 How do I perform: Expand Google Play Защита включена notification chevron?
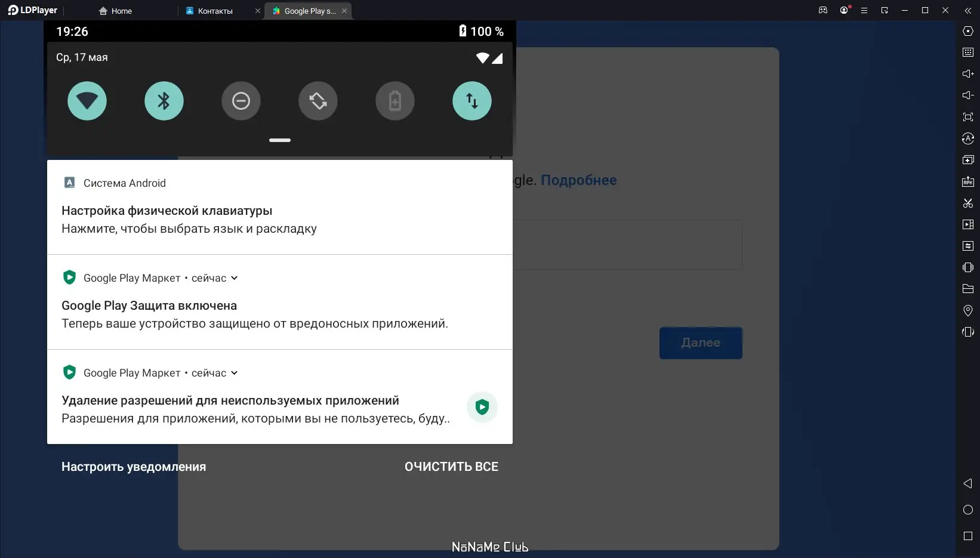coord(235,278)
